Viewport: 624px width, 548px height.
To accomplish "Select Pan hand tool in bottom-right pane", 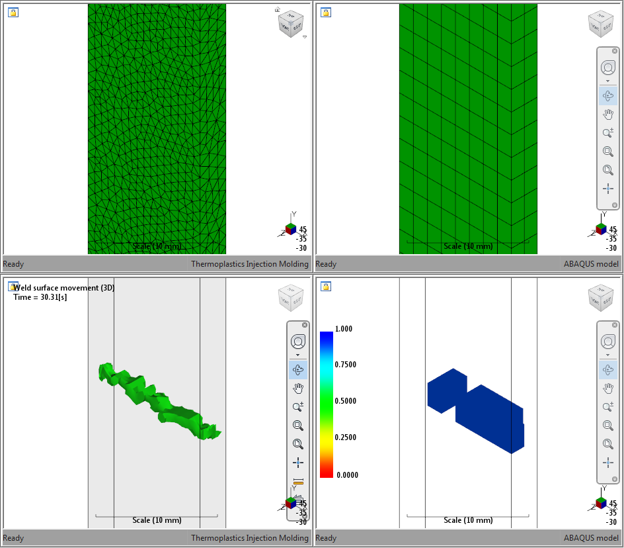I will pyautogui.click(x=608, y=388).
